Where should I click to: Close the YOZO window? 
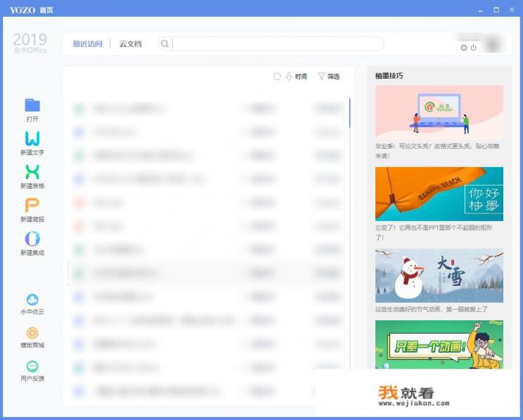click(x=512, y=10)
